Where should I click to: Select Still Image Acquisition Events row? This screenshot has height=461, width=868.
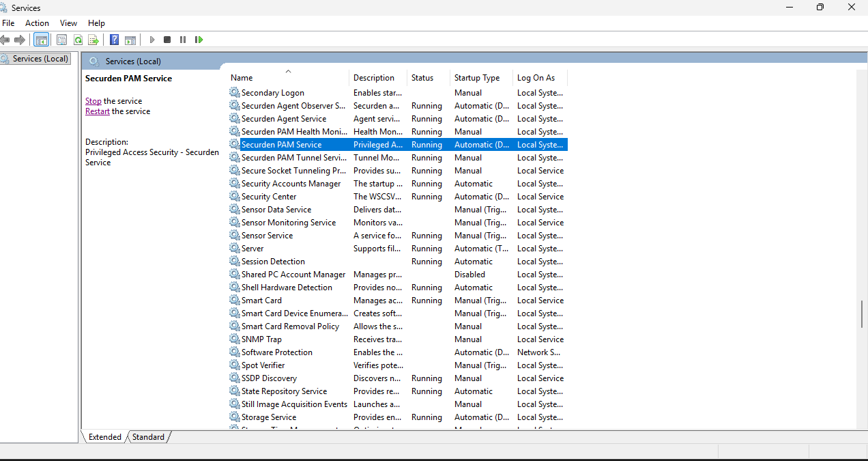398,404
